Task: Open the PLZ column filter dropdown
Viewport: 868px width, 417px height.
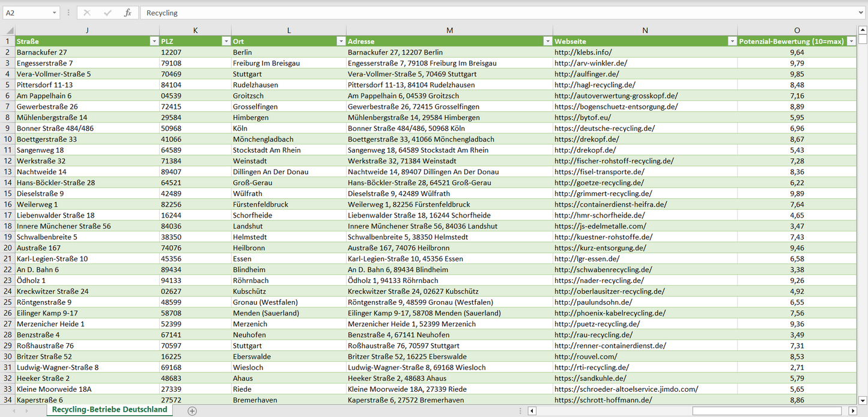Action: [x=226, y=41]
